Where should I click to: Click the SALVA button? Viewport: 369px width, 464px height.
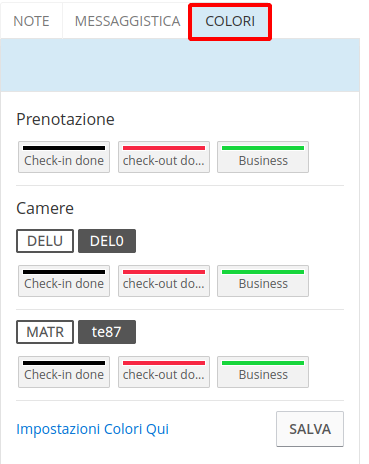[x=310, y=429]
